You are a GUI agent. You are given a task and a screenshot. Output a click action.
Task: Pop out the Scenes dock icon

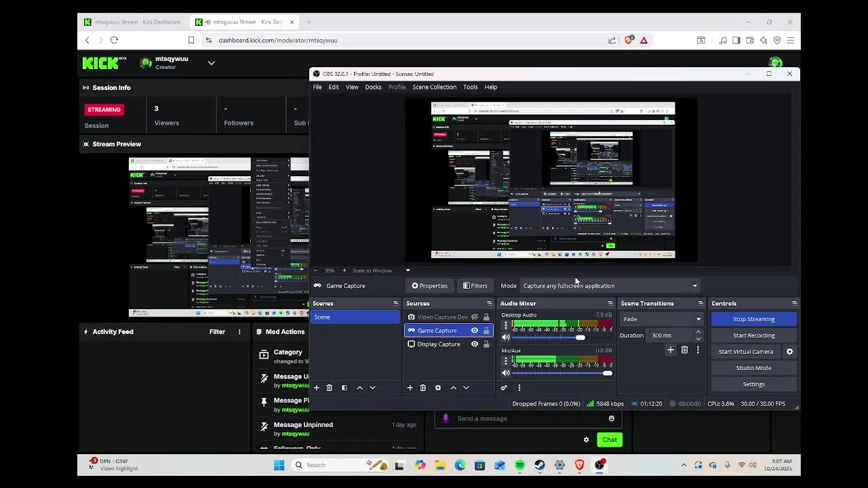tap(395, 304)
